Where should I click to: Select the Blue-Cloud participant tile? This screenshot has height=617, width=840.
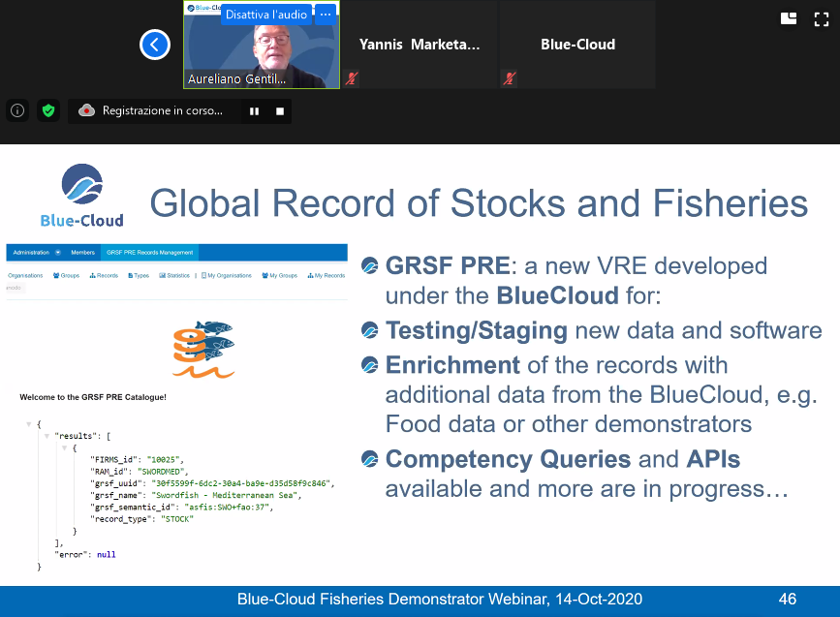pos(577,45)
